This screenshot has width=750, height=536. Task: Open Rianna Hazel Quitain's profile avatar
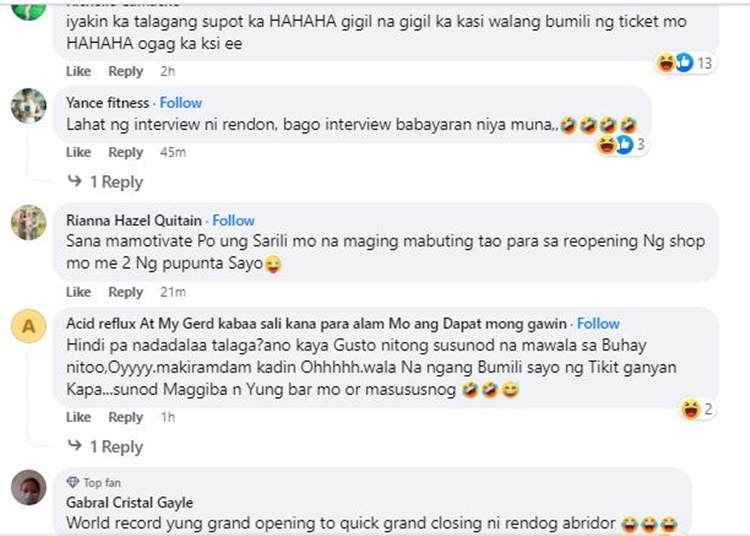tap(29, 222)
